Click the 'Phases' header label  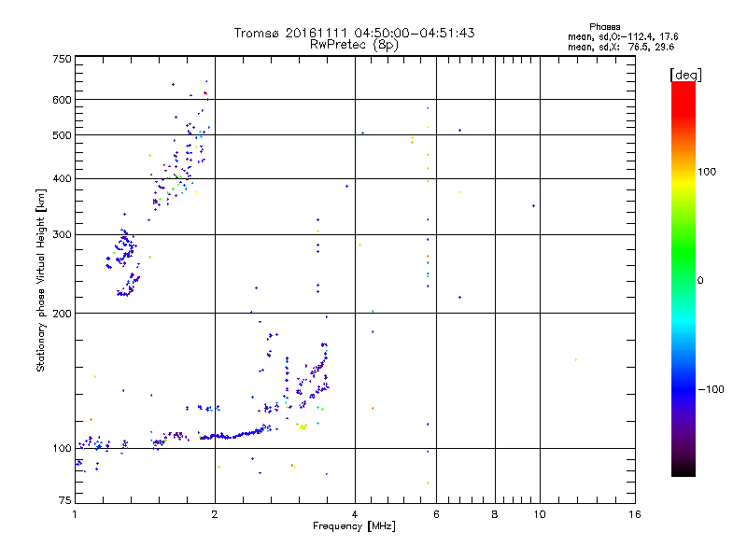(604, 27)
